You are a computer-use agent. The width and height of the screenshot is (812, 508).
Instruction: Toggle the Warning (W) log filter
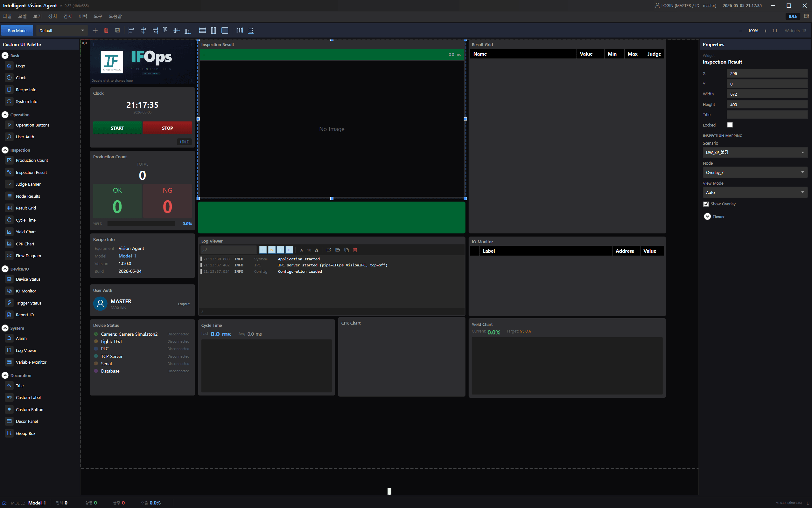click(x=272, y=250)
